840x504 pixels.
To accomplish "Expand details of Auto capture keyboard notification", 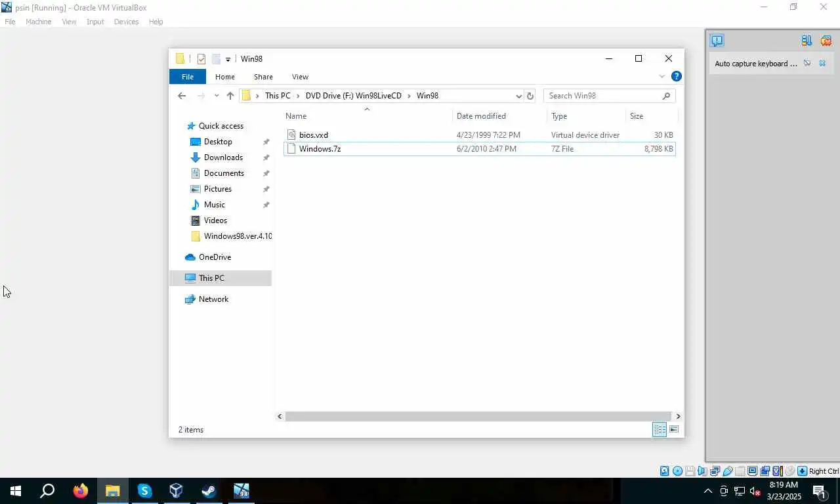I will click(x=807, y=64).
